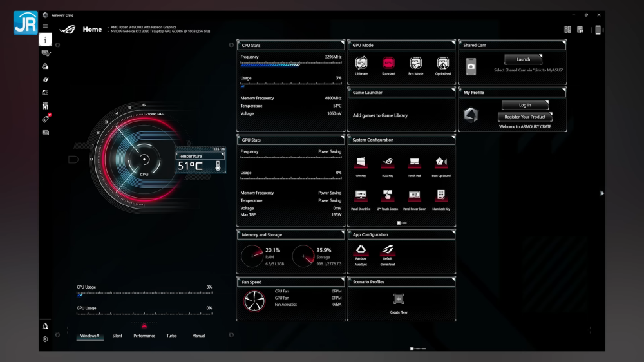Screen dimensions: 644x362
Task: Click the System Configuration page indicator dots
Action: [401, 223]
